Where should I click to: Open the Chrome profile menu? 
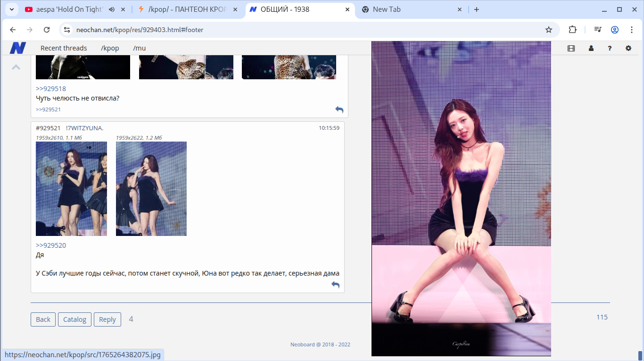point(615,30)
